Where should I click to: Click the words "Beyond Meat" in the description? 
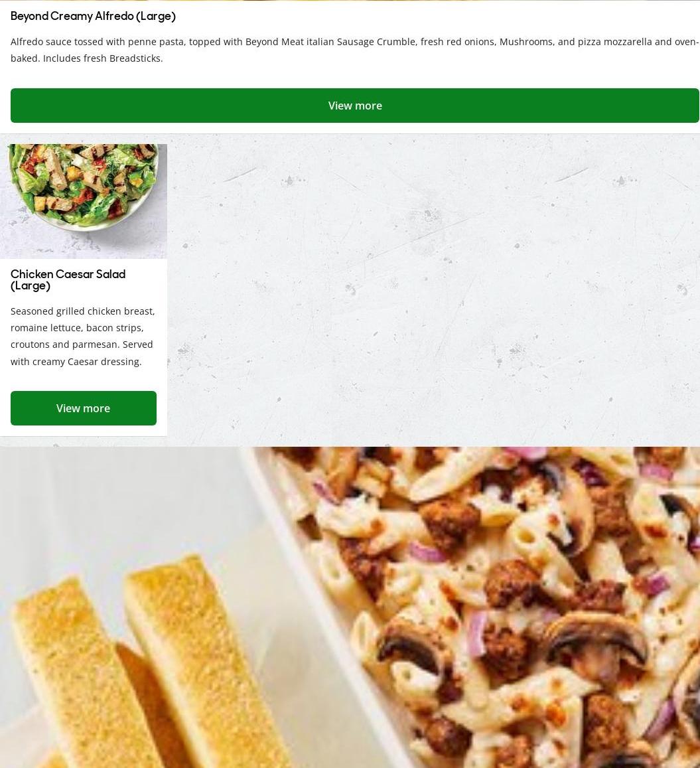274,42
